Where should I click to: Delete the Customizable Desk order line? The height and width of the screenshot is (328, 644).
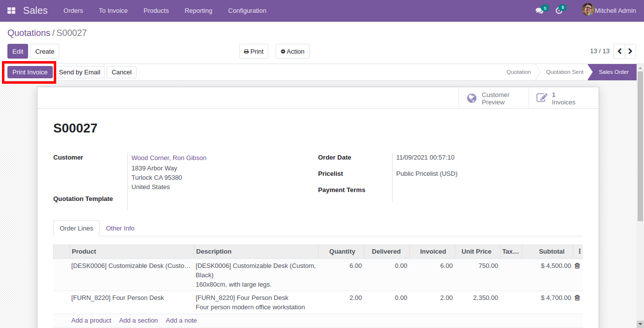pyautogui.click(x=577, y=265)
